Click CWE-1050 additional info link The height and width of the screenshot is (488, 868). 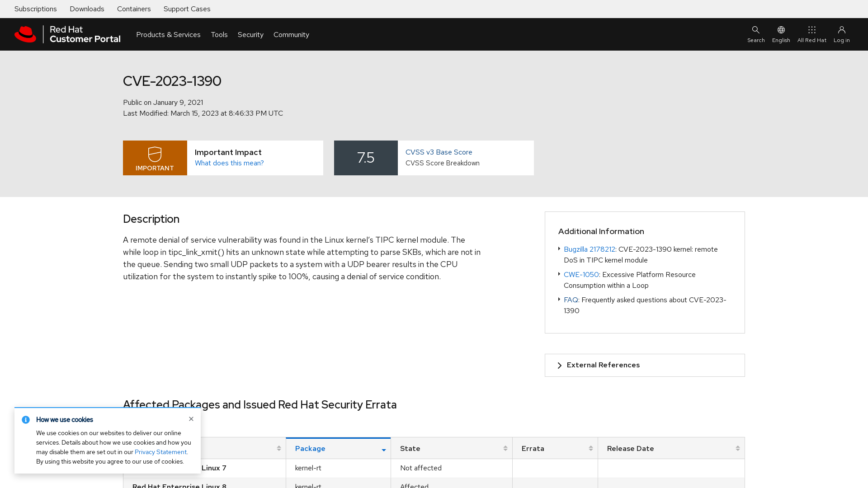(581, 274)
